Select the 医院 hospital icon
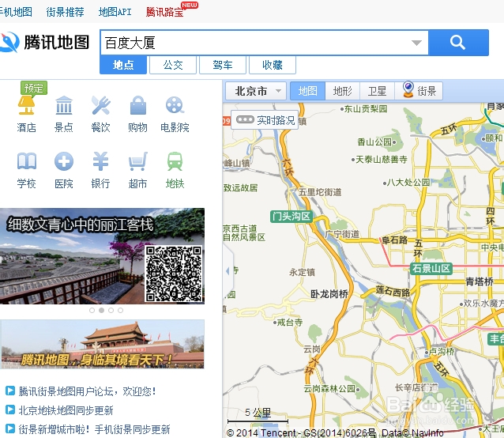 click(64, 161)
